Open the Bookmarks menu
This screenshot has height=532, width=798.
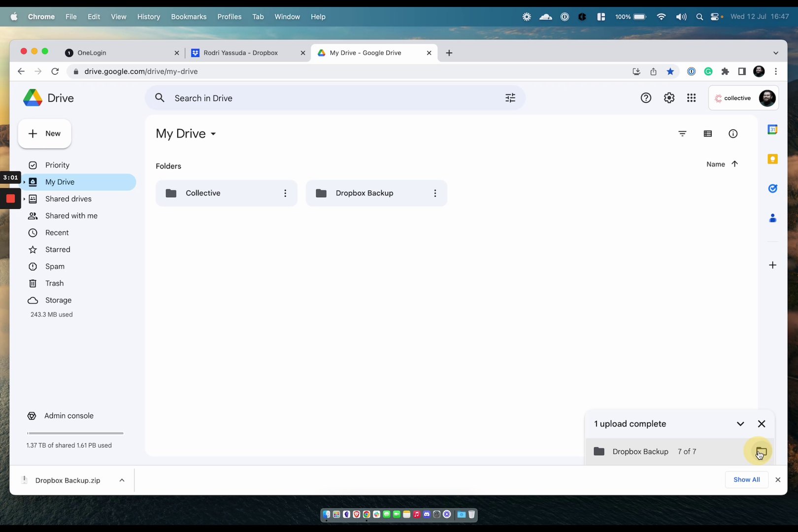pos(189,16)
